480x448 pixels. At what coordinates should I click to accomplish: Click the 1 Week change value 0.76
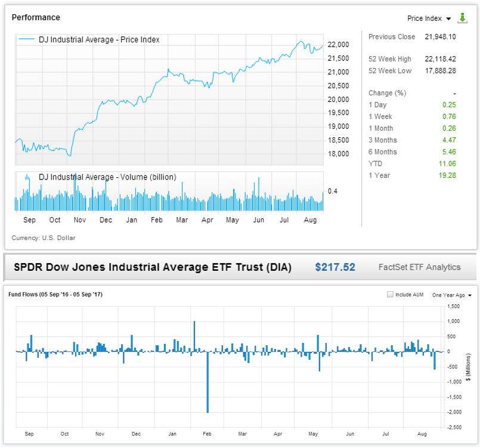(x=449, y=116)
